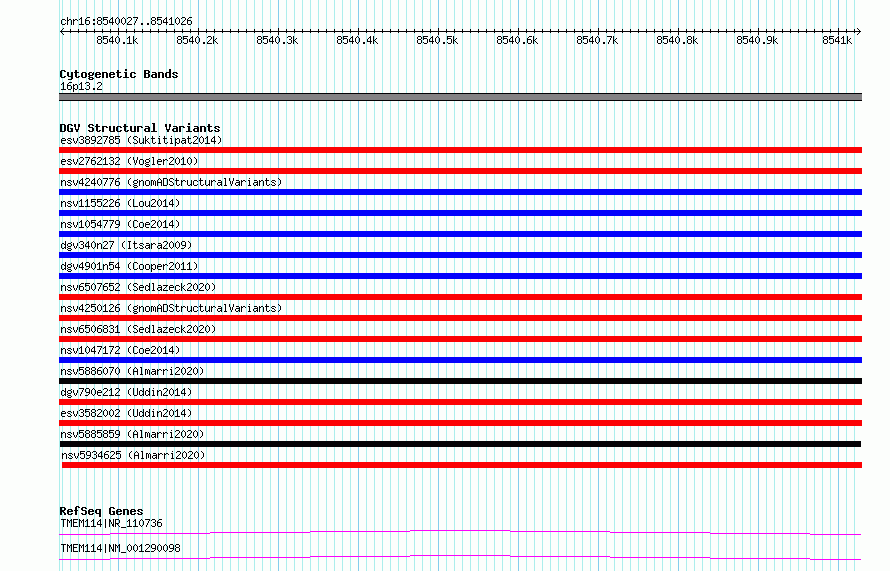Click the chr16:8540027..8541026 coordinate label
The image size is (890, 571).
click(x=126, y=21)
